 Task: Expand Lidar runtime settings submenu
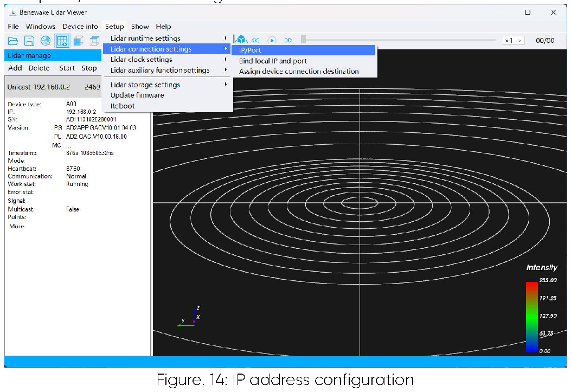pos(168,38)
